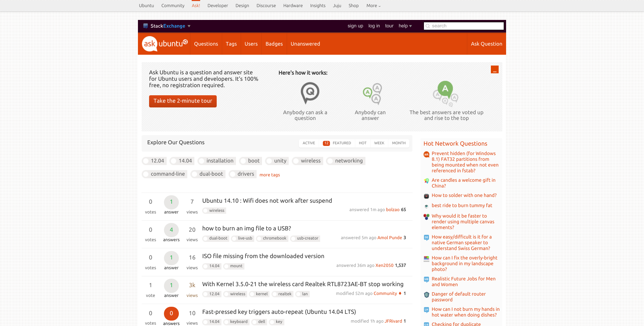Click the tour link in top bar

(389, 26)
